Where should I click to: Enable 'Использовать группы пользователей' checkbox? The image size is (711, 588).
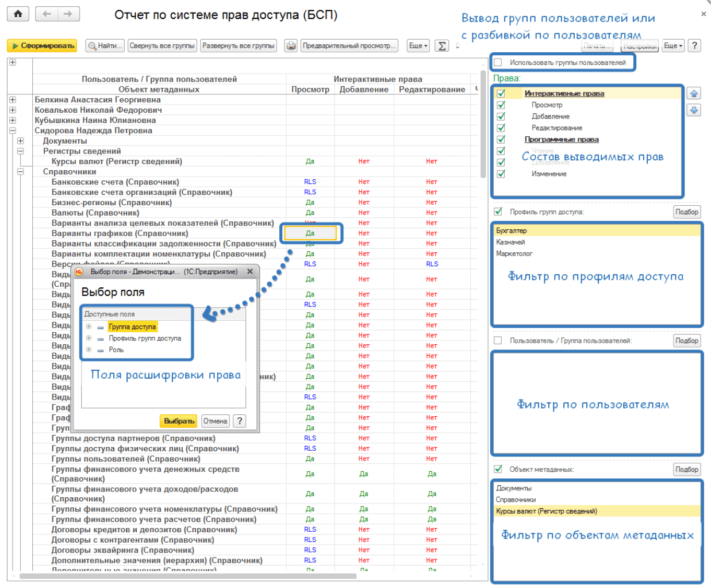[498, 63]
